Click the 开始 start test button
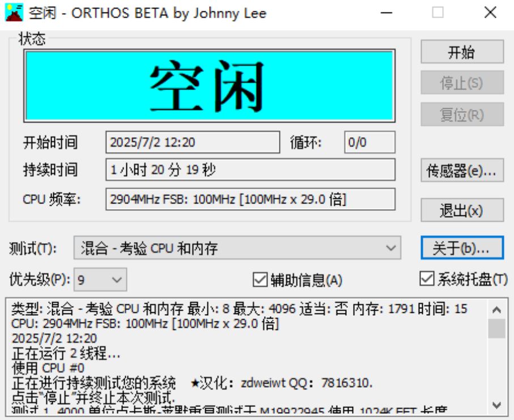514x420 pixels. point(462,52)
